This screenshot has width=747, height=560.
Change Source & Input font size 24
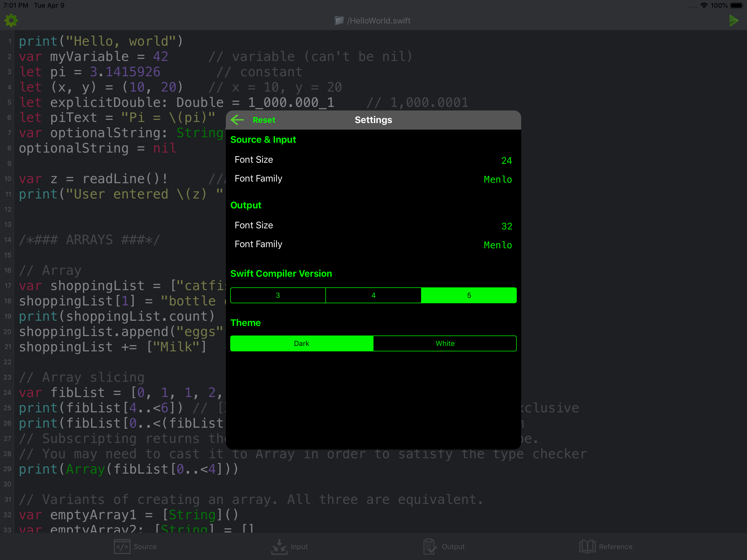506,161
